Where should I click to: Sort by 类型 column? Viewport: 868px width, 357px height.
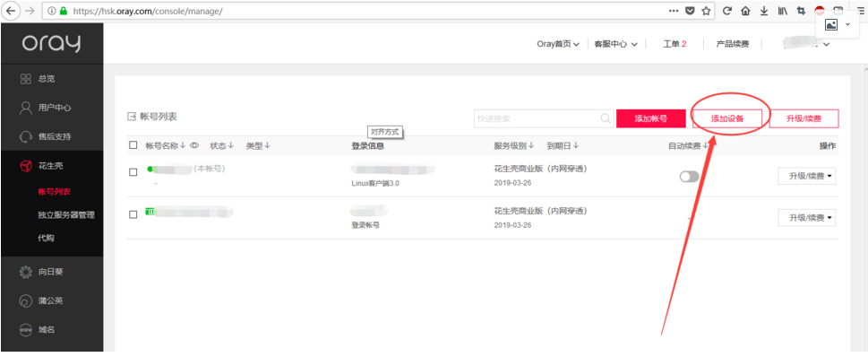[x=258, y=146]
